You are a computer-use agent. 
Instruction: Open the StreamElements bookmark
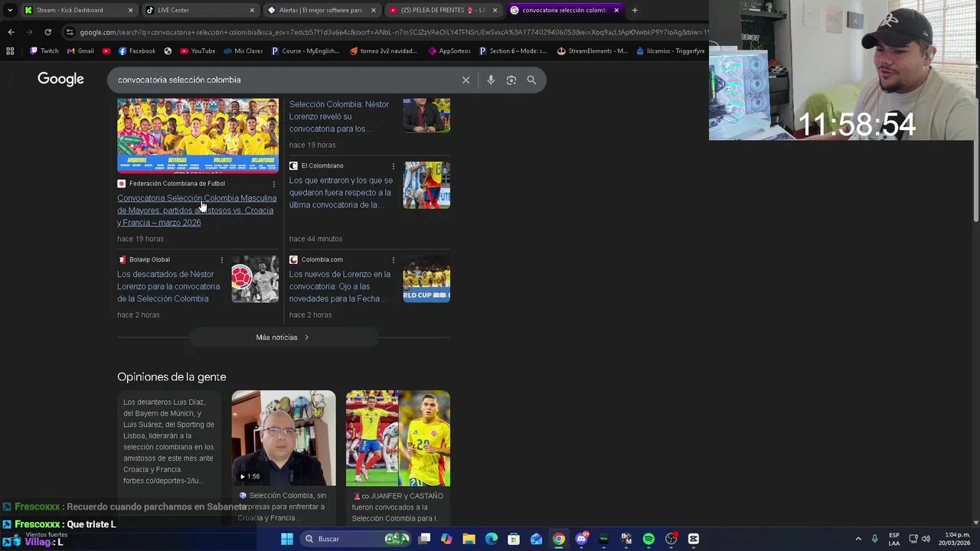[x=592, y=51]
